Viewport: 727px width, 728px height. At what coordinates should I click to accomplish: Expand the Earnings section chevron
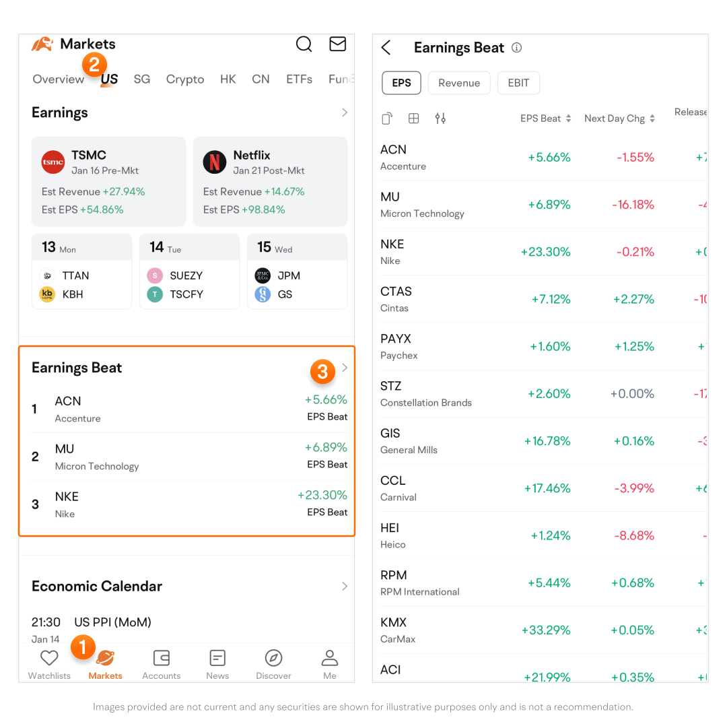(x=345, y=112)
